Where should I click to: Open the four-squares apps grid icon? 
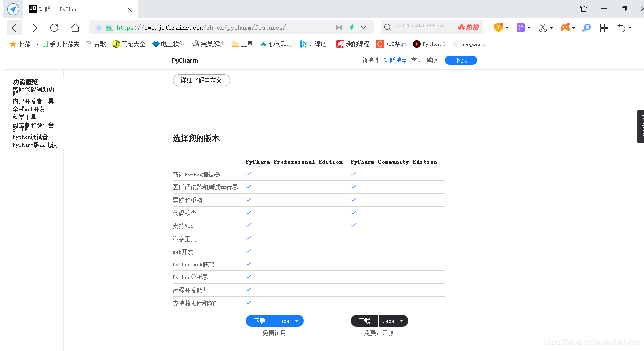tap(604, 28)
